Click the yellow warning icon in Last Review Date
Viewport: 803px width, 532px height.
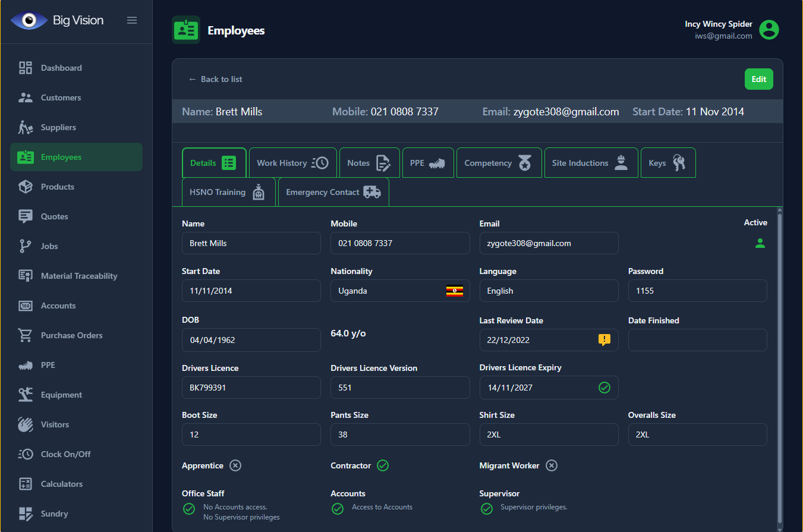coord(604,340)
